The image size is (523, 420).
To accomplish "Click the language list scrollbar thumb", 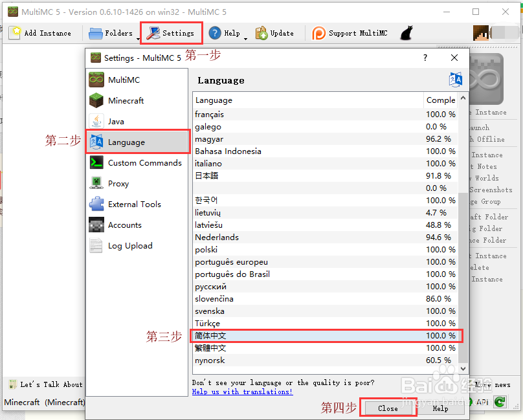I will tap(463, 278).
